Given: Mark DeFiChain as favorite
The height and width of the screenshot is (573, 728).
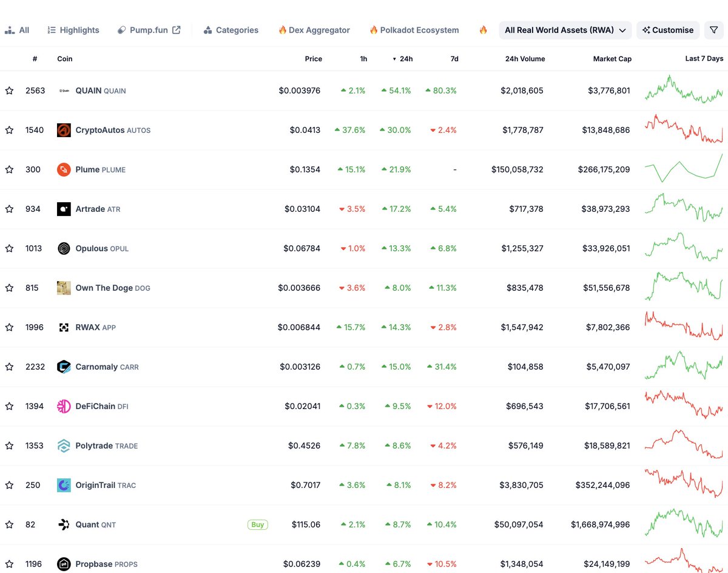Looking at the screenshot, I should [x=9, y=406].
